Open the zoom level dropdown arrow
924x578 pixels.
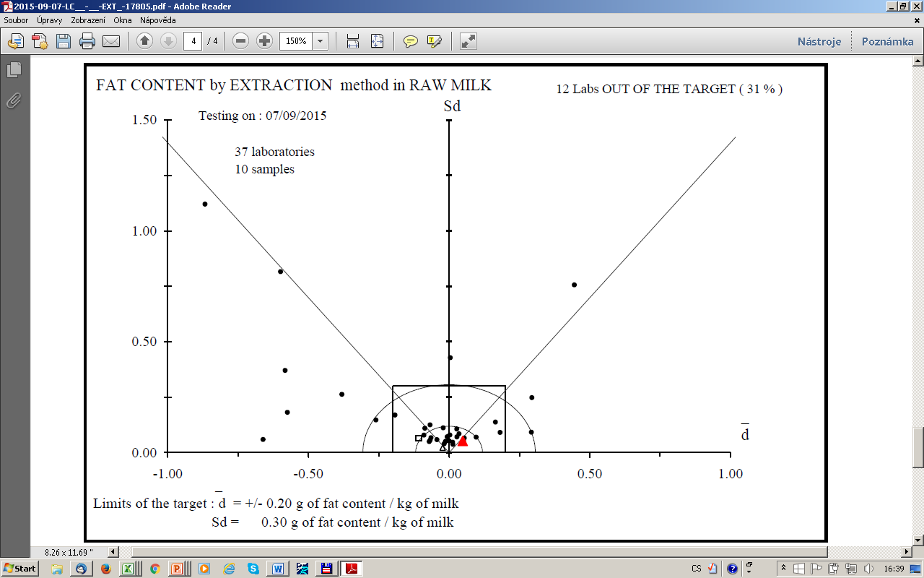click(x=321, y=41)
